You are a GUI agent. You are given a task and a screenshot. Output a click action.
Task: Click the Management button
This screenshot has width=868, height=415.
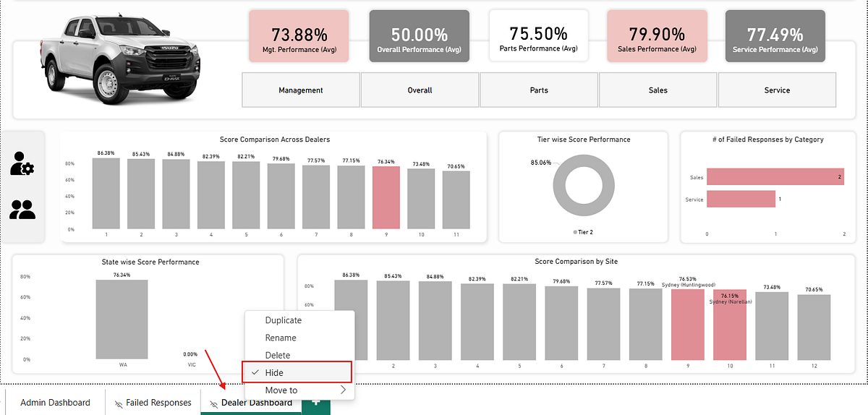(301, 90)
